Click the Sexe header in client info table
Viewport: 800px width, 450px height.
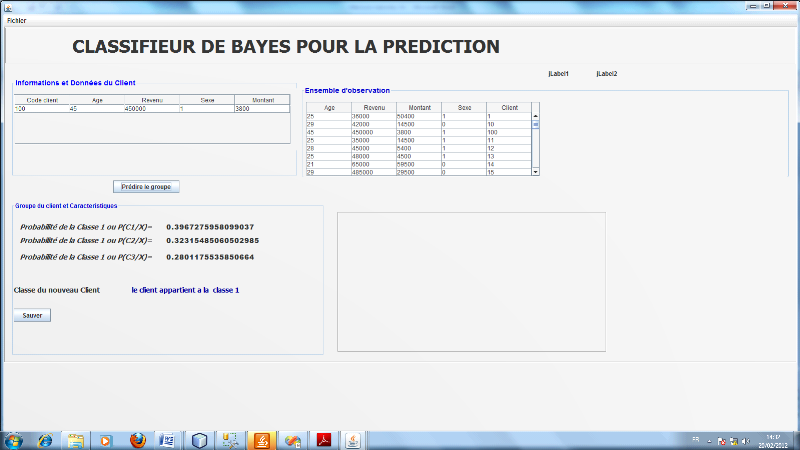point(207,100)
